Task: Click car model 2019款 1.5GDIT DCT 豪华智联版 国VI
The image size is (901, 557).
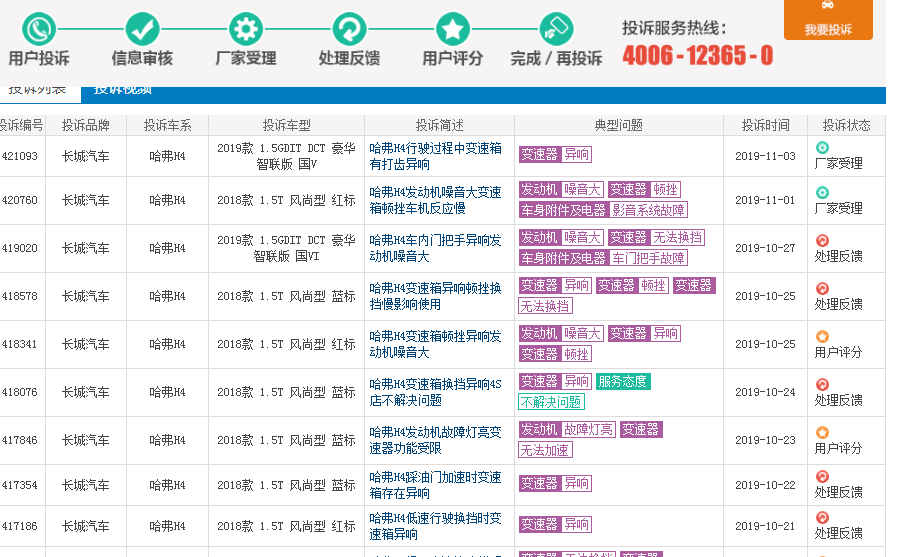Action: click(x=286, y=248)
